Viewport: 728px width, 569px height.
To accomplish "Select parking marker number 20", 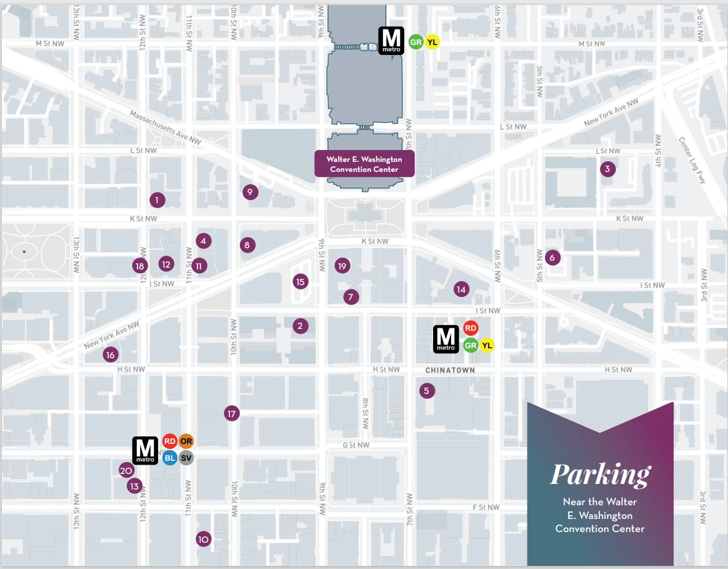I will pyautogui.click(x=126, y=471).
